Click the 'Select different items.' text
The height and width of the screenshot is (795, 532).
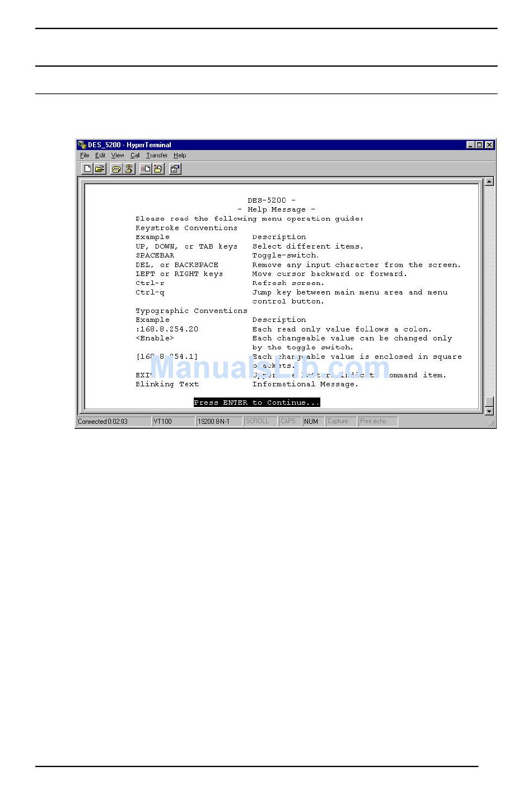[x=308, y=246]
